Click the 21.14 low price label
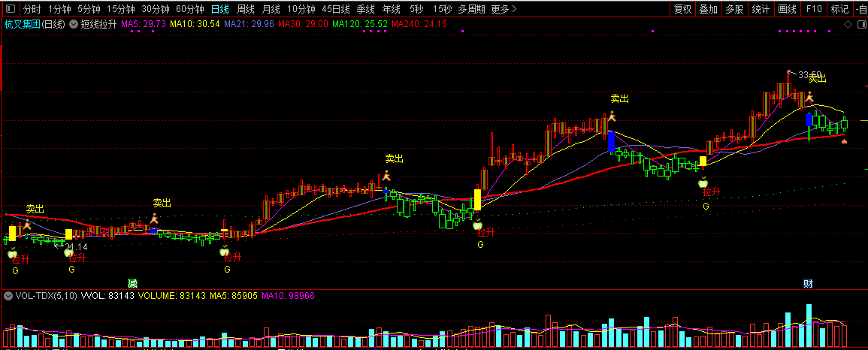 click(x=76, y=246)
